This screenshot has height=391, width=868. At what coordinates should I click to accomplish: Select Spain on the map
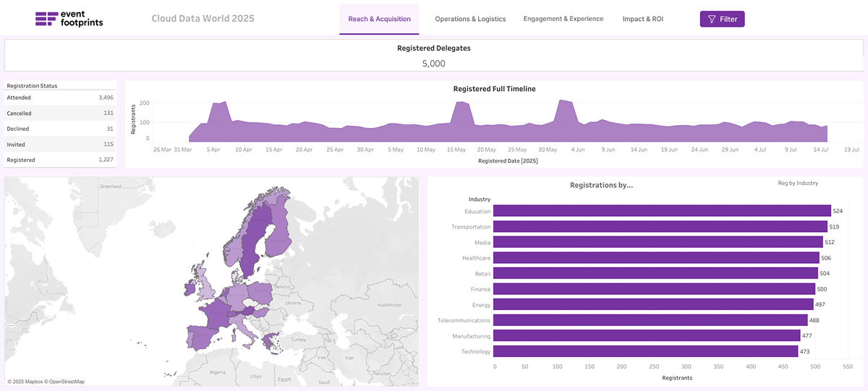pyautogui.click(x=203, y=338)
